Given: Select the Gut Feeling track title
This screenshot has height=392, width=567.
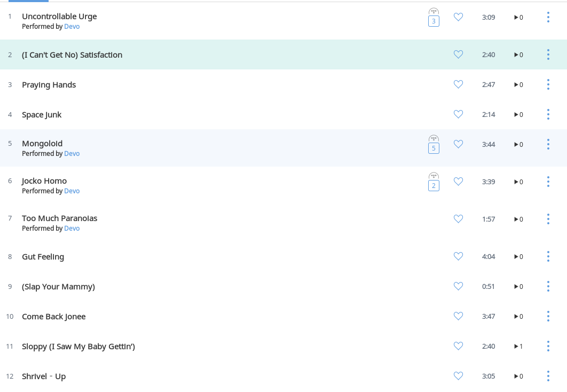Looking at the screenshot, I should coord(43,257).
